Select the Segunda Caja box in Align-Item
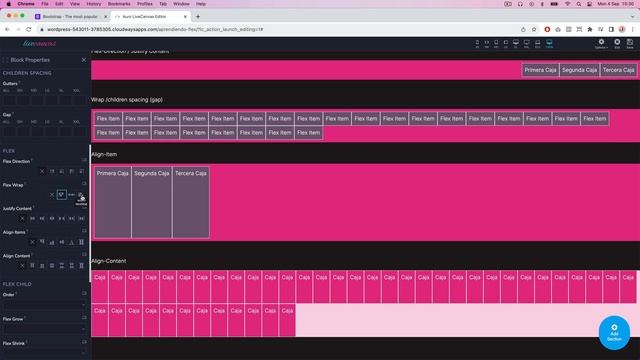Image resolution: width=640 pixels, height=360 pixels. click(x=152, y=202)
